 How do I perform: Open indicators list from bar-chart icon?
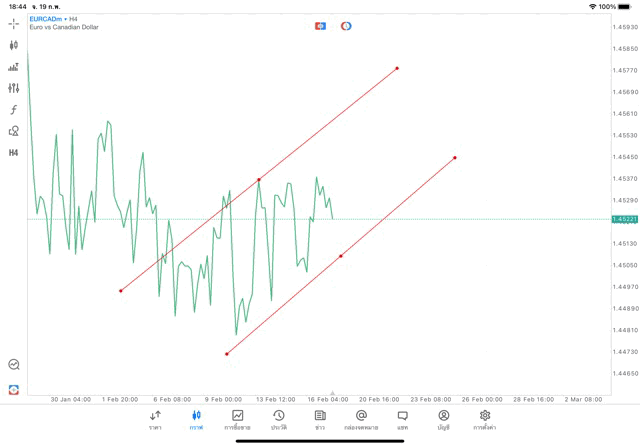point(13,67)
